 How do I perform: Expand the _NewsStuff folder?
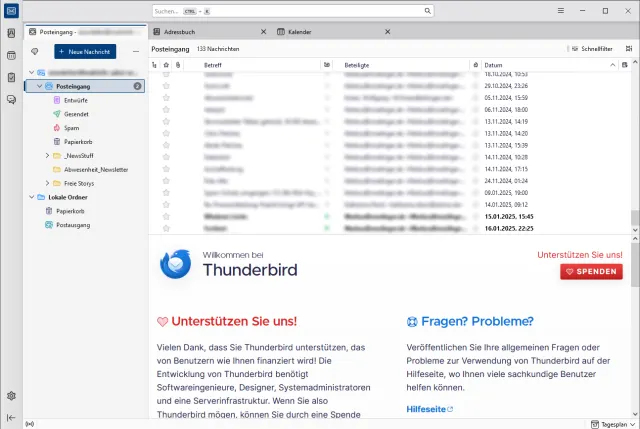click(x=47, y=156)
